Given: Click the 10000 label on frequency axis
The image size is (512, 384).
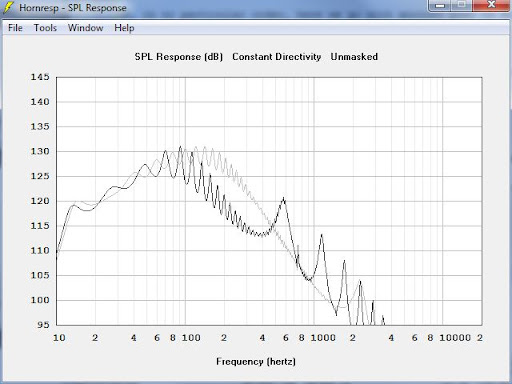Looking at the screenshot, I should pos(455,338).
